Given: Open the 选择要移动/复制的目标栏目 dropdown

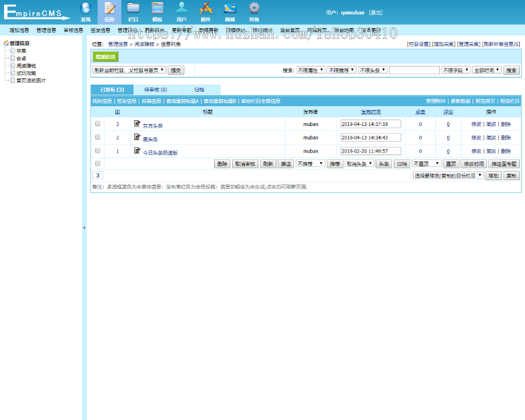Looking at the screenshot, I should 449,176.
